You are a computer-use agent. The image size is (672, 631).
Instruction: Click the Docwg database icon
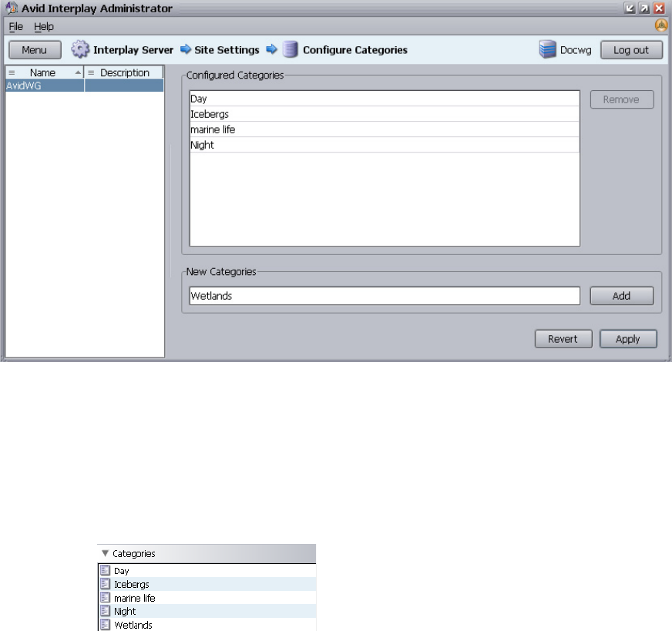547,49
